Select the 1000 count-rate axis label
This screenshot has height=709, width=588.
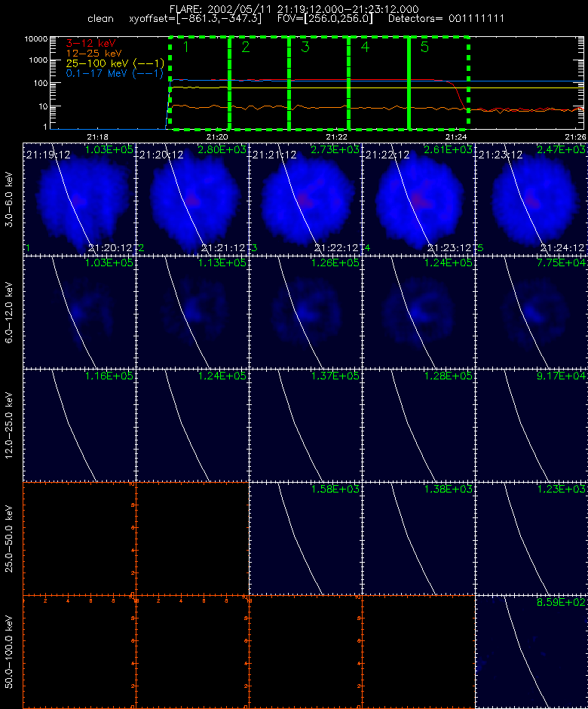38,60
